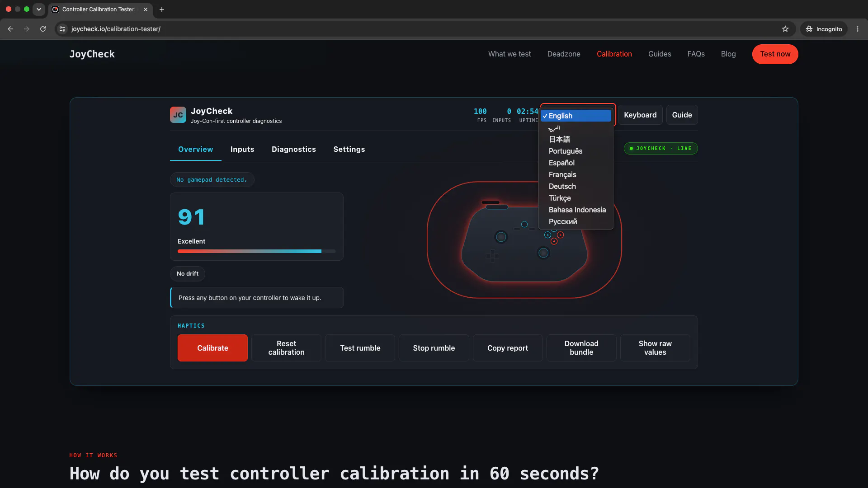Click the No gamepad detected status pill
Image resolution: width=868 pixels, height=488 pixels.
(212, 180)
